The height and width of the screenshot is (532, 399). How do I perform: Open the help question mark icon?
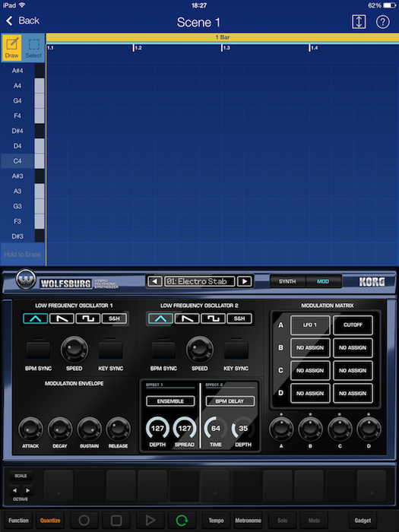pyautogui.click(x=383, y=22)
